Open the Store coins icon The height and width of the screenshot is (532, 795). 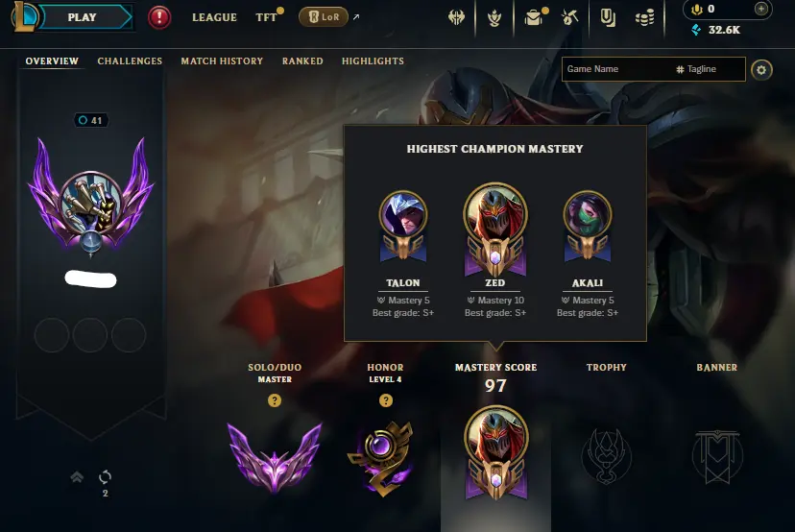click(x=644, y=18)
